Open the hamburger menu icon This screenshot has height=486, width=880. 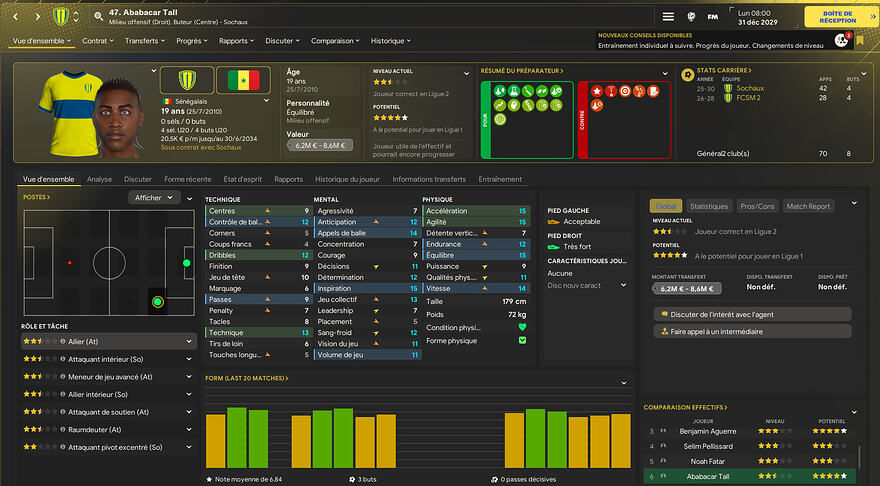[x=668, y=16]
